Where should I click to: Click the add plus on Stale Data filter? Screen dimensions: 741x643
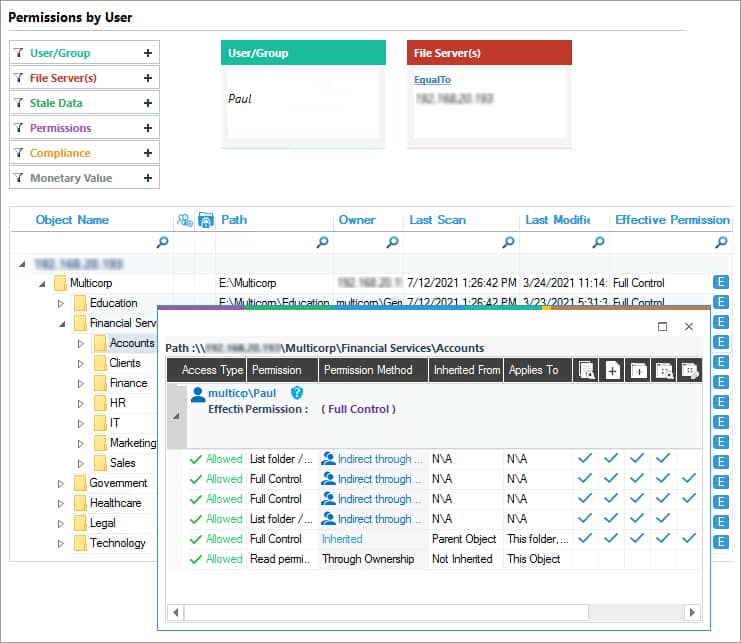148,103
